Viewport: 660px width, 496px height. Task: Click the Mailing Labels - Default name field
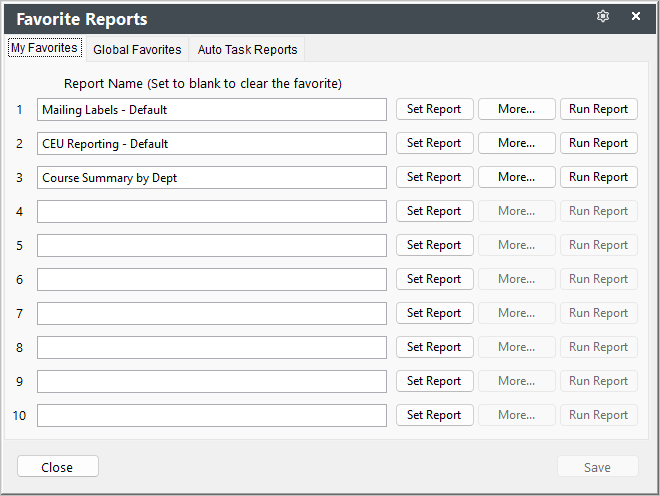coord(212,109)
